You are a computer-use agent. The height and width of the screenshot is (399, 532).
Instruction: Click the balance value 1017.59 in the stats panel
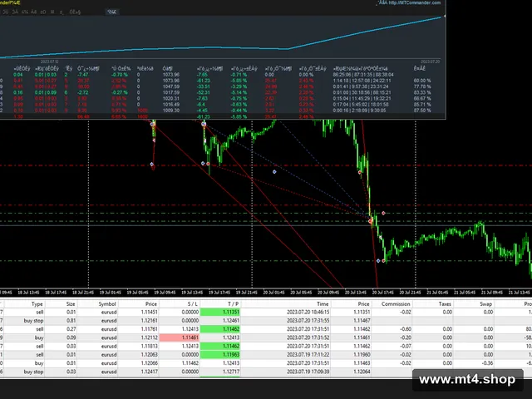coord(171,92)
